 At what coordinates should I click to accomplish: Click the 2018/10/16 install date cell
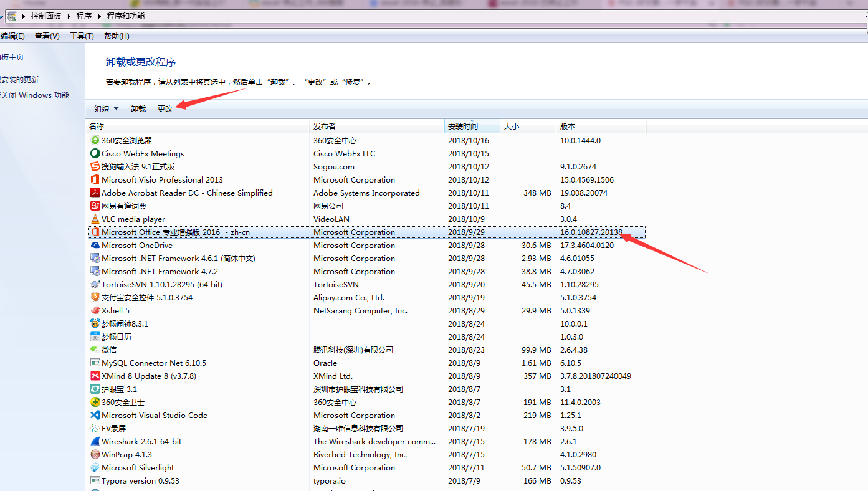[469, 140]
